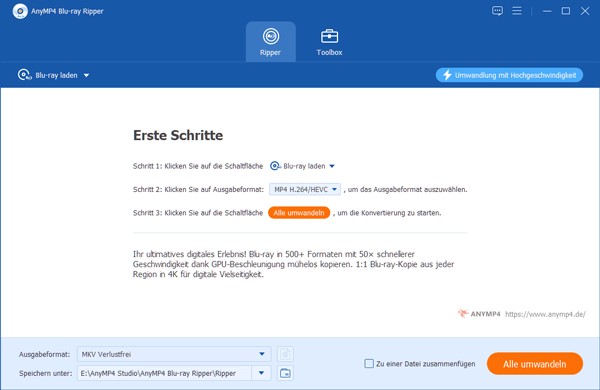This screenshot has width=600, height=390.
Task: Expand the Blu-ray laden toolbar dropdown arrow
Action: coord(86,75)
